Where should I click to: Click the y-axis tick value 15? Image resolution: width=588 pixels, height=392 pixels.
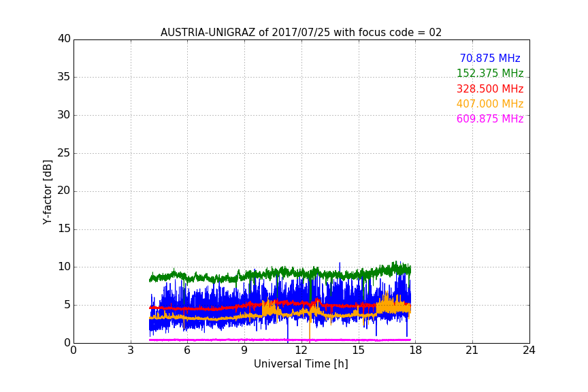pyautogui.click(x=64, y=229)
